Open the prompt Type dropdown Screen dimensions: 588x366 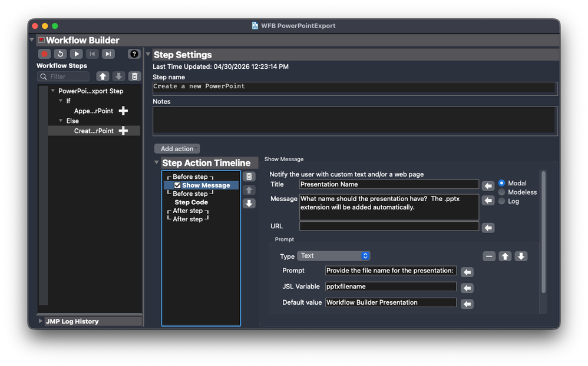(333, 256)
